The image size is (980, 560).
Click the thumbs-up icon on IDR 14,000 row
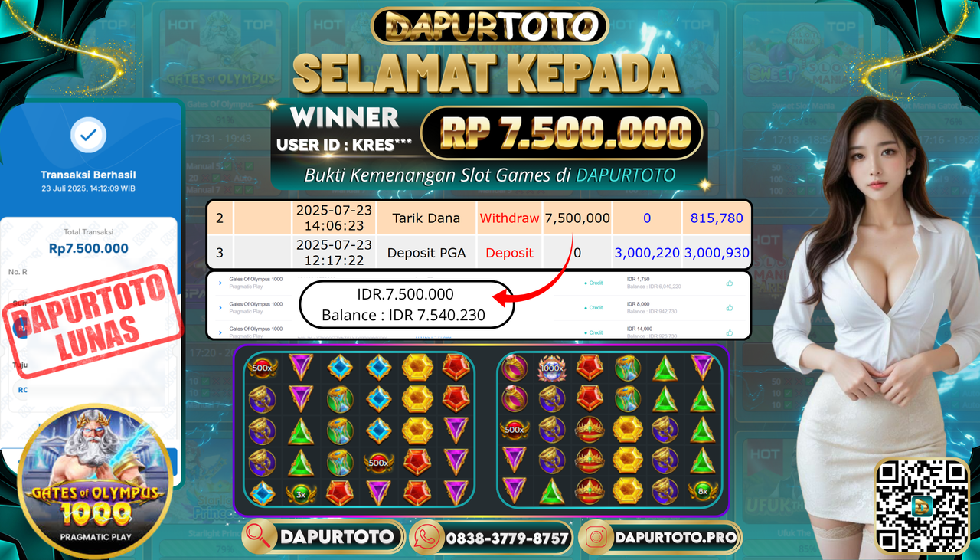(x=730, y=332)
